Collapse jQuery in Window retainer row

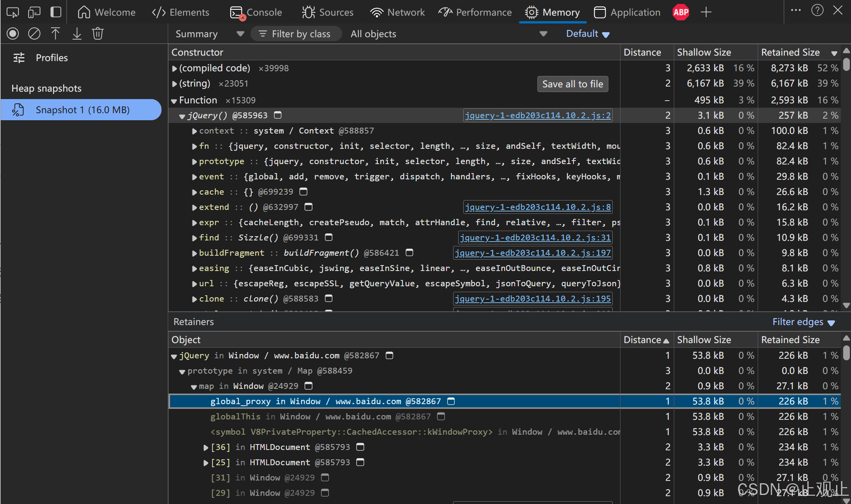click(x=174, y=356)
